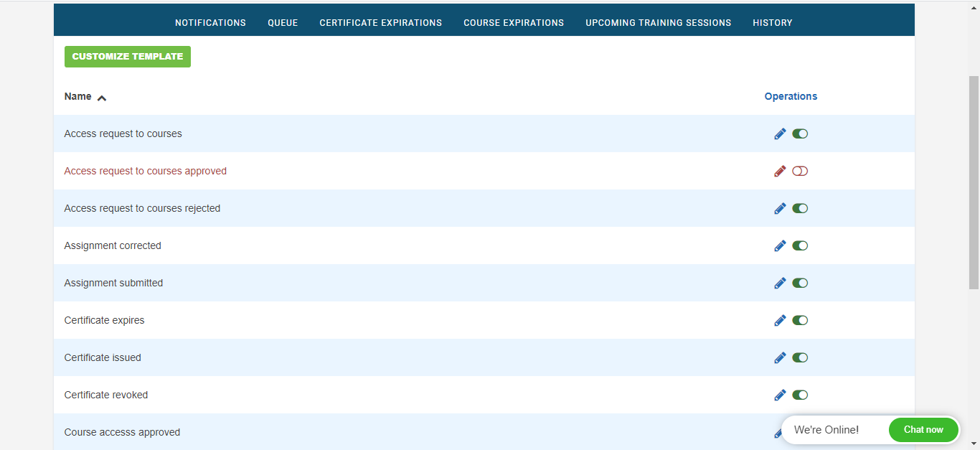
Task: Select 'Certificate expires' row text
Action: pyautogui.click(x=104, y=320)
